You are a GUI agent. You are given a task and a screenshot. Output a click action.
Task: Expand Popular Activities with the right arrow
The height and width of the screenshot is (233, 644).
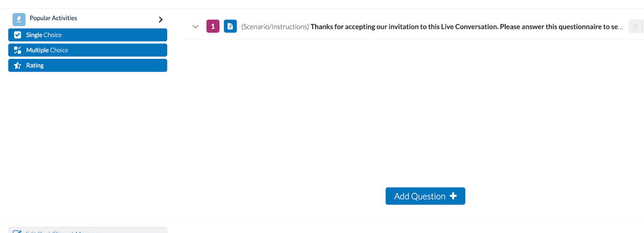tap(161, 19)
